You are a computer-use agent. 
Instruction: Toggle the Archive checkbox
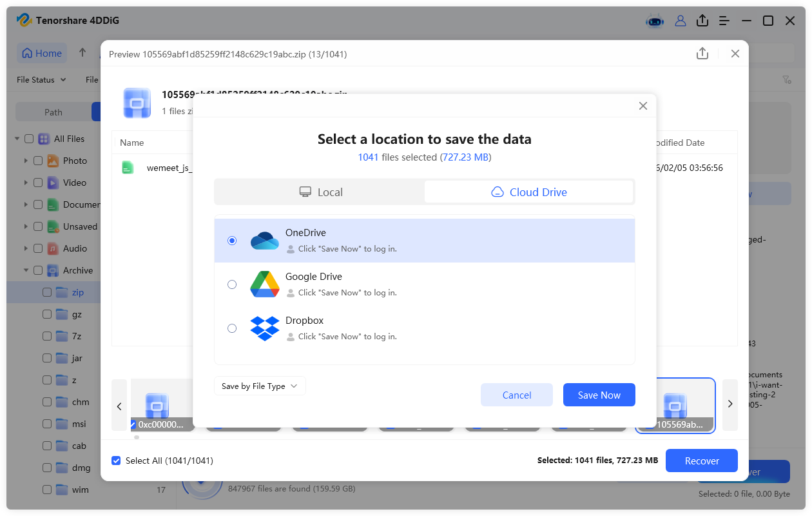point(38,270)
